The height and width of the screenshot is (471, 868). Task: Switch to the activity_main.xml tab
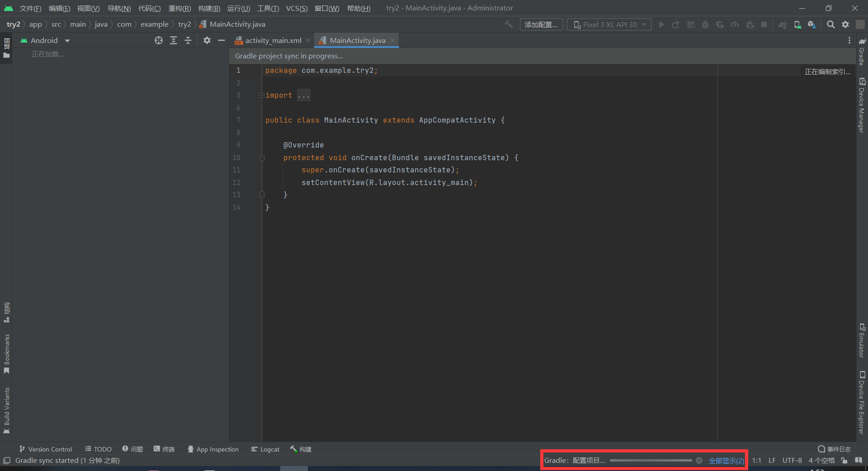pyautogui.click(x=273, y=40)
